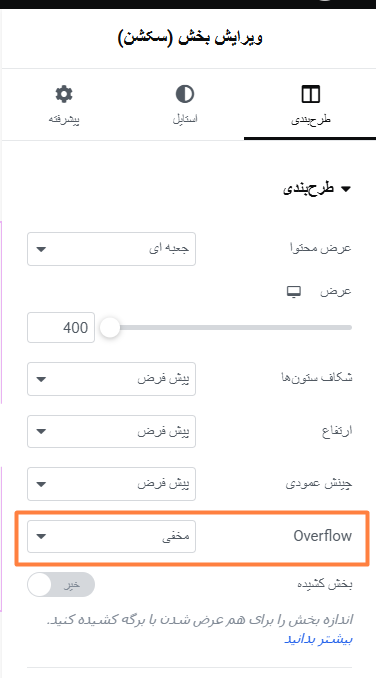Viewport: 376px width, 678px height.
Task: Click the ویرایش بخش (سکشن) panel title
Action: [x=190, y=37]
